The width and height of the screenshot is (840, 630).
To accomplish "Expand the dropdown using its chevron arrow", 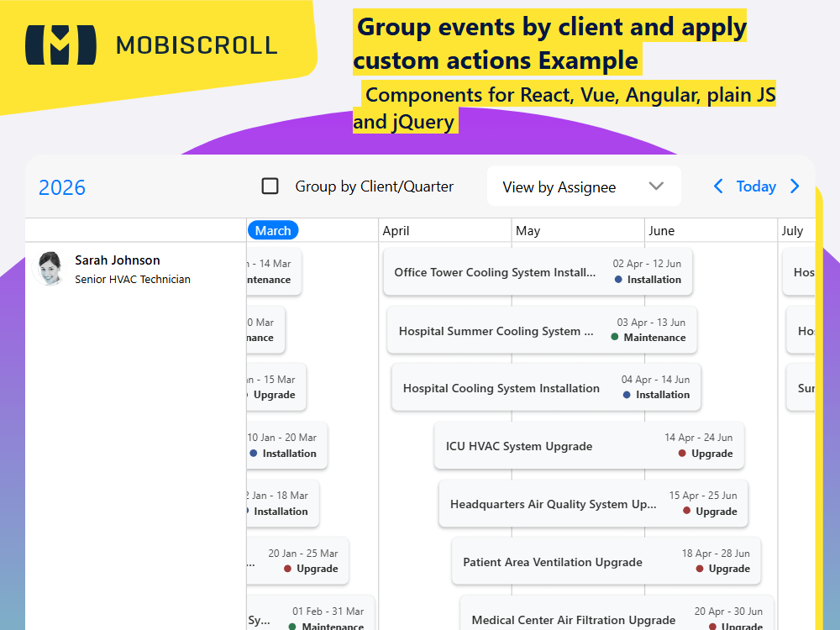I will click(x=656, y=186).
